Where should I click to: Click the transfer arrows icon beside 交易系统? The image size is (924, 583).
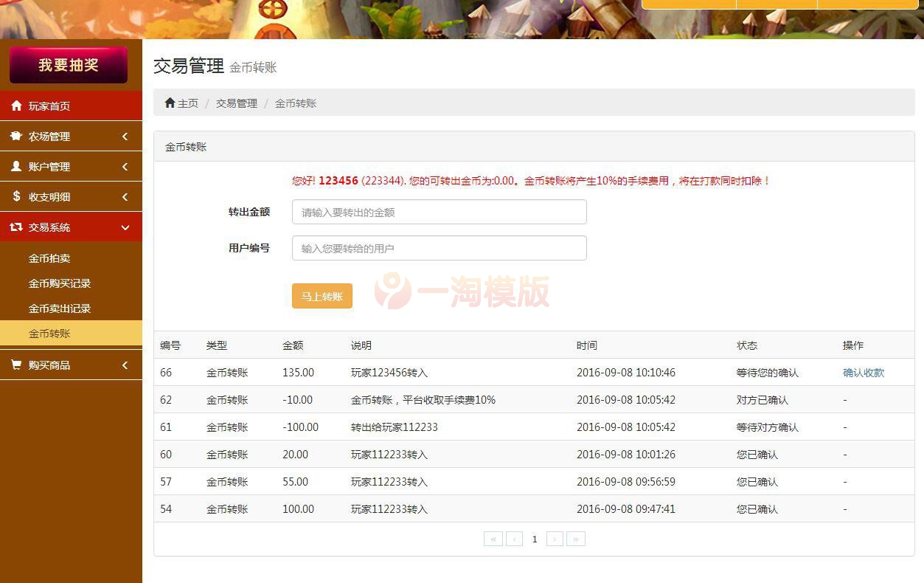[16, 227]
